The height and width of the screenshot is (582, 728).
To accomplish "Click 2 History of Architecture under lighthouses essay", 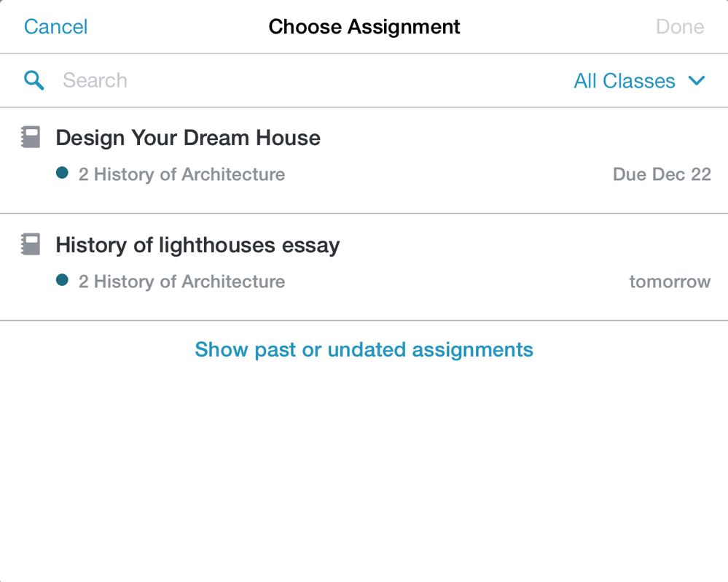I will pyautogui.click(x=181, y=282).
